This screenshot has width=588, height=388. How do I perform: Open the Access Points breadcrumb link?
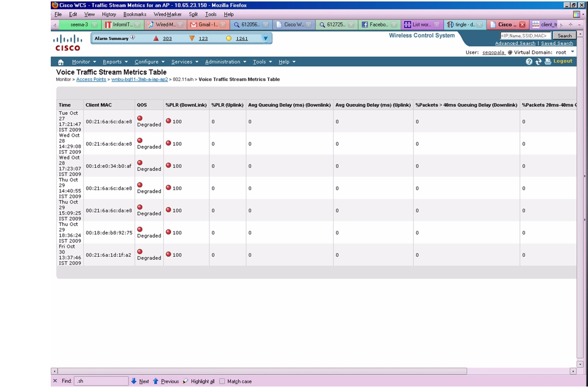[x=91, y=79]
